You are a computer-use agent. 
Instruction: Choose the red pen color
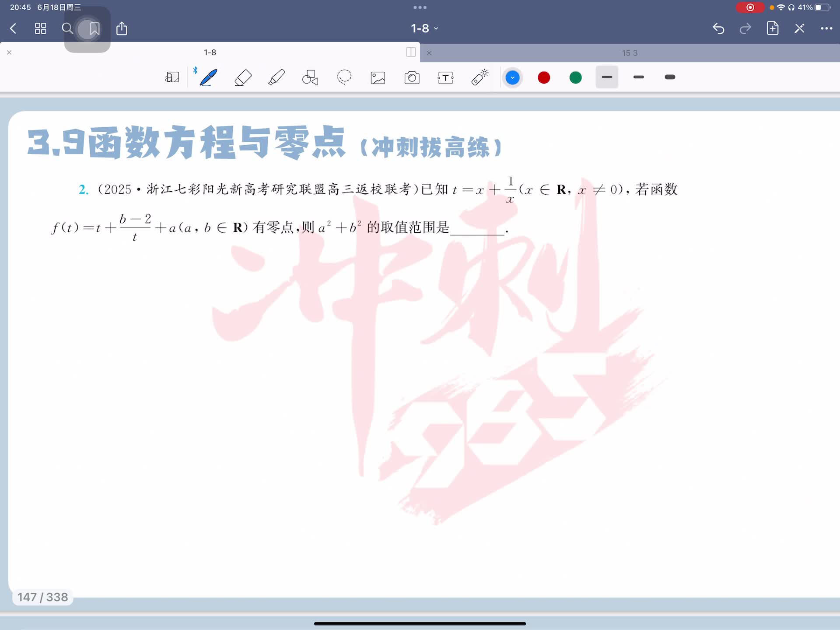tap(544, 77)
